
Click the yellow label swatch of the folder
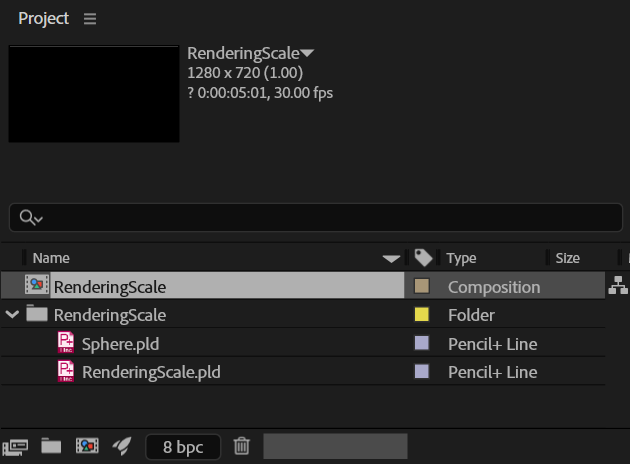[421, 314]
